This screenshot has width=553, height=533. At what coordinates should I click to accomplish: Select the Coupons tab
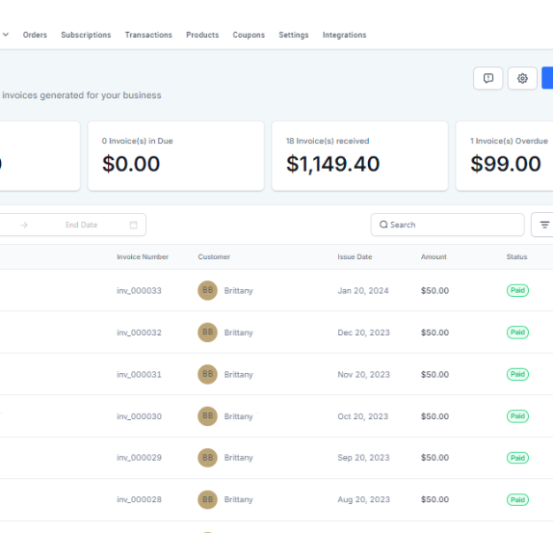coord(249,35)
